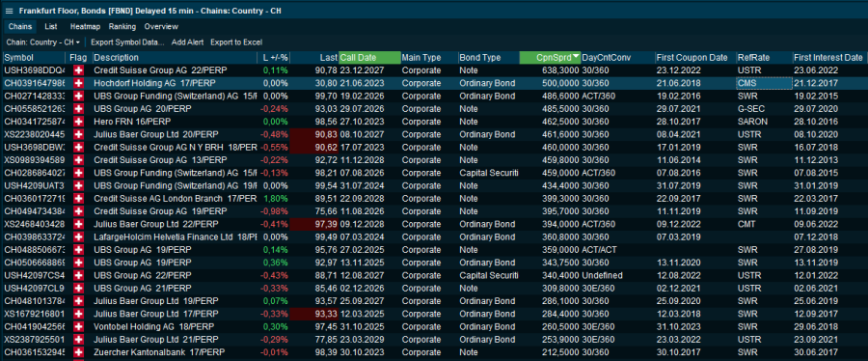Sort by the Symbol column header

33,58
